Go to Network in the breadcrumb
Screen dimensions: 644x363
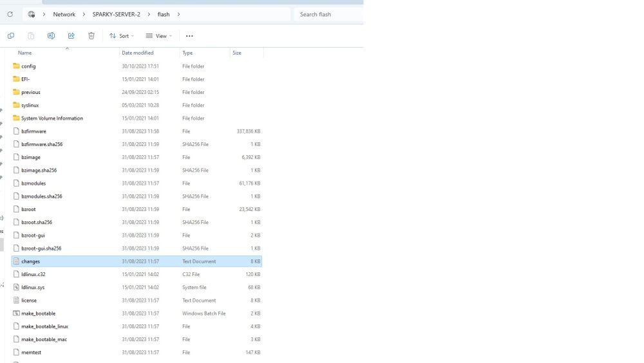(x=64, y=14)
